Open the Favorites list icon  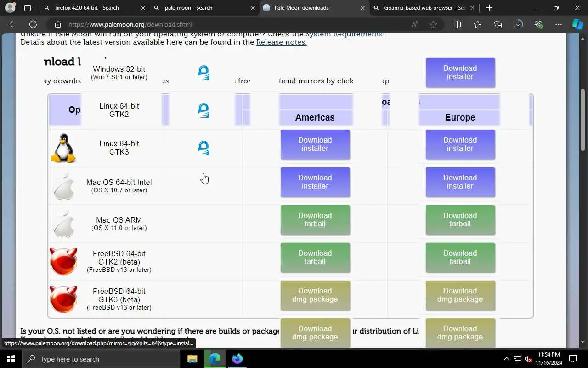478,24
